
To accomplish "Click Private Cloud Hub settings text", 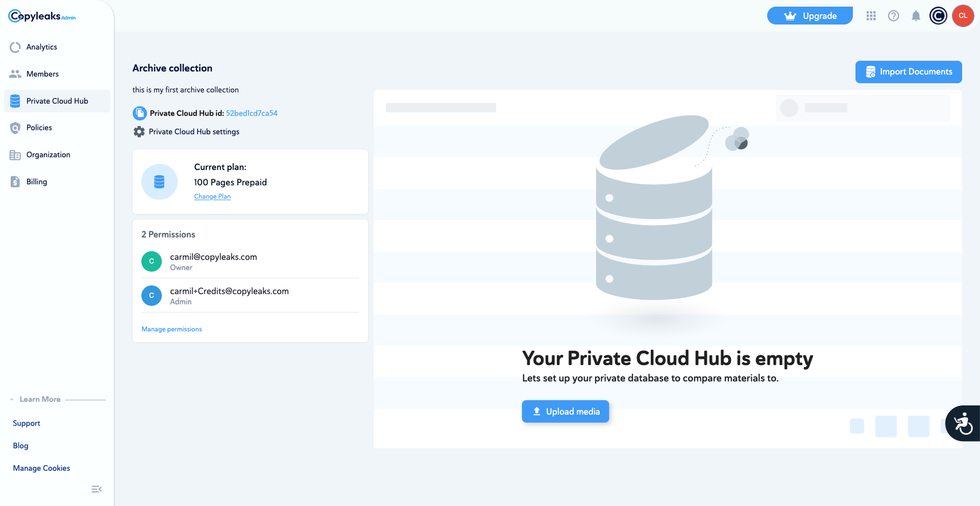I will 194,132.
